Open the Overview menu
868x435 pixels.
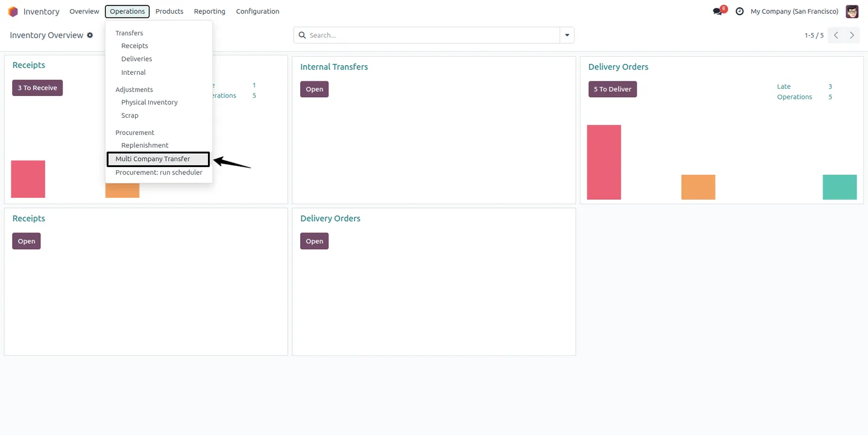(x=84, y=11)
